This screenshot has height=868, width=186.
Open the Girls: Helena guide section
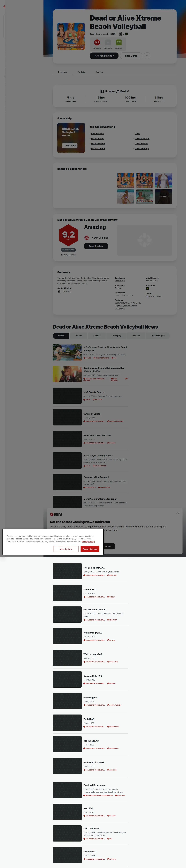tap(98, 144)
